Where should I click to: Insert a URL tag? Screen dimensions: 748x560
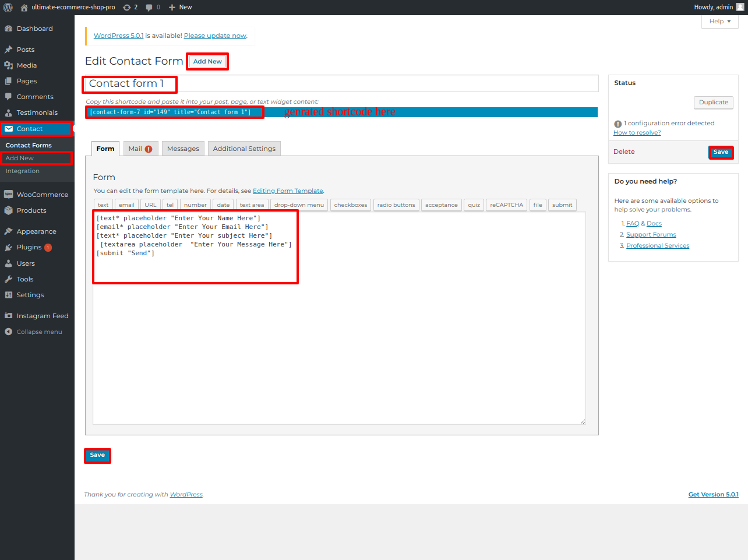pyautogui.click(x=150, y=205)
